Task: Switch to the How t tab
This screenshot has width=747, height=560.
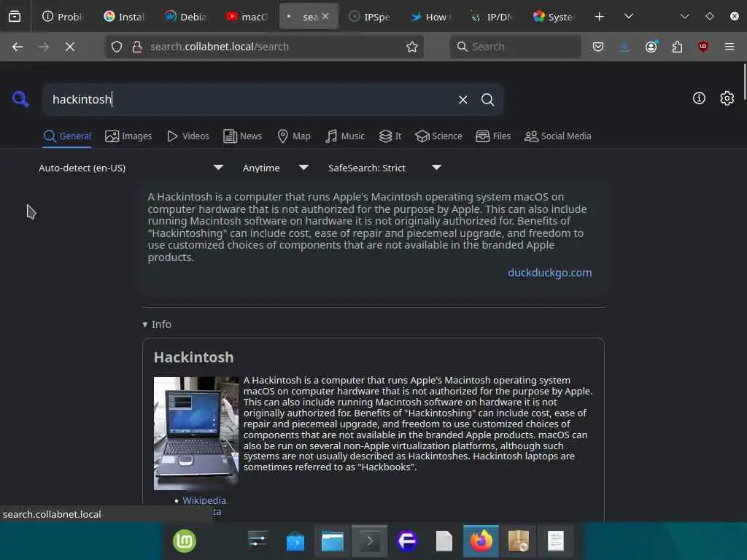Action: click(x=430, y=17)
